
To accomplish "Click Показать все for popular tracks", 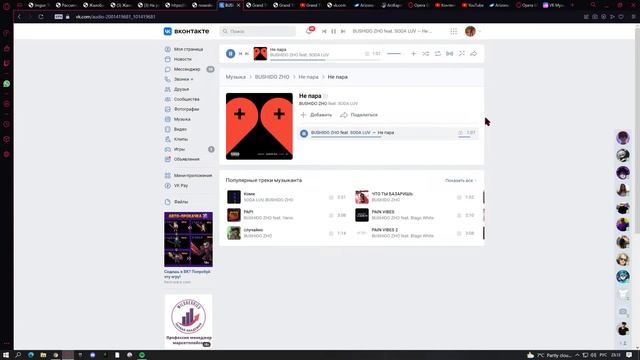I will click(460, 180).
